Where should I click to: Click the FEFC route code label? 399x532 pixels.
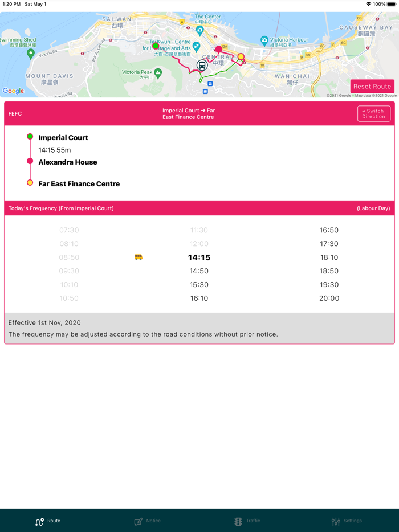click(x=15, y=113)
